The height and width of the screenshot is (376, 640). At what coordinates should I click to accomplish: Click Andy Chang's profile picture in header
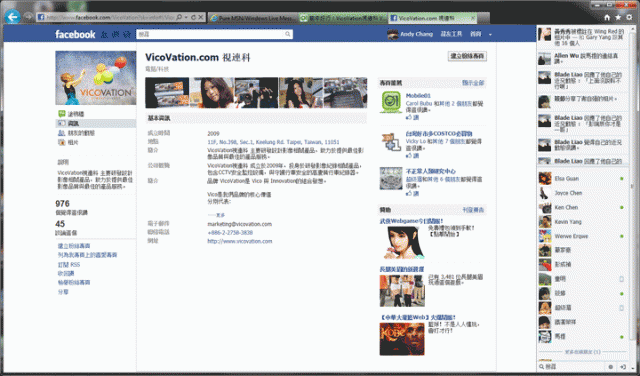[x=393, y=34]
